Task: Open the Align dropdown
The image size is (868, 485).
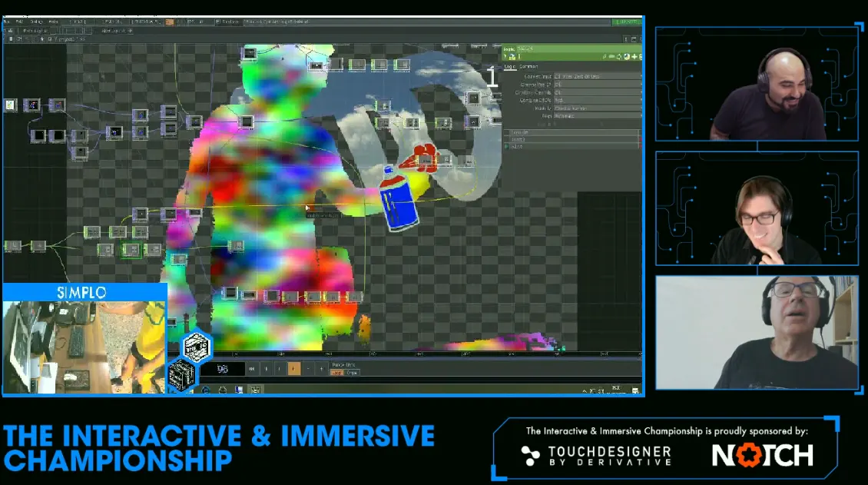Action: pyautogui.click(x=598, y=116)
